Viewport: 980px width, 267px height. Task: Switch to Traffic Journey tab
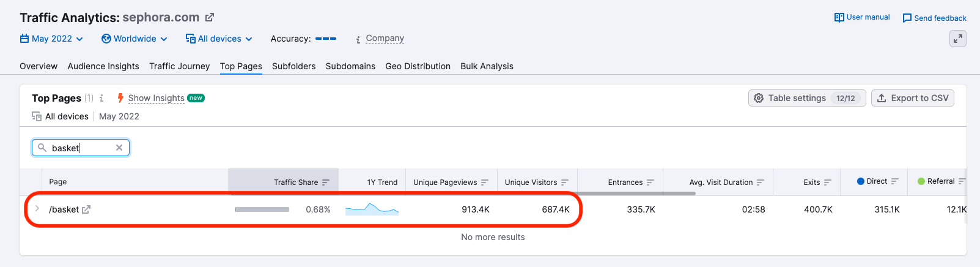[x=179, y=66]
